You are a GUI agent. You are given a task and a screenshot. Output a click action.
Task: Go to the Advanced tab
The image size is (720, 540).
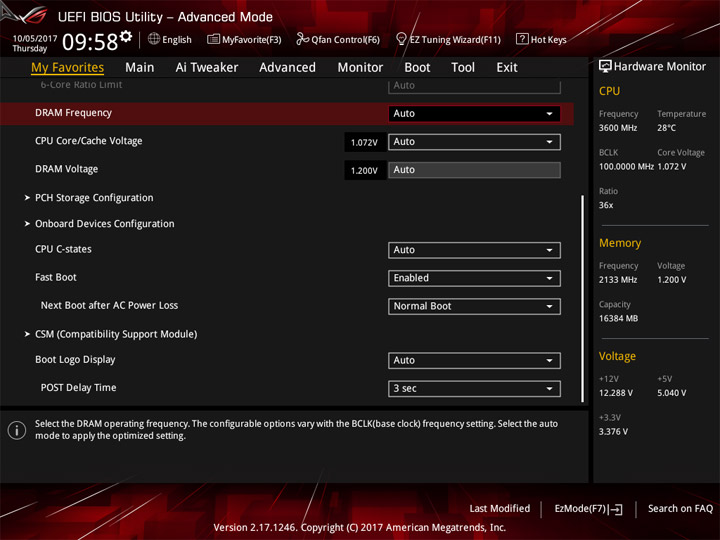(287, 68)
